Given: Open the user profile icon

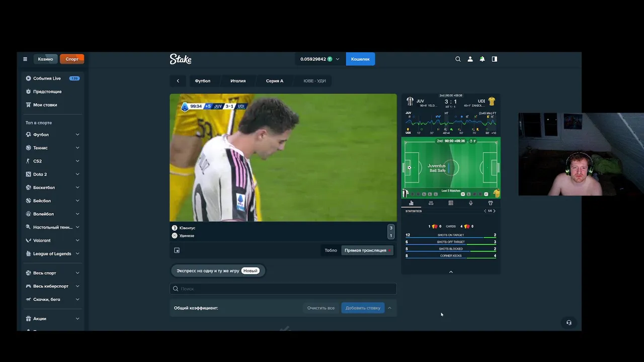Looking at the screenshot, I should click(470, 59).
